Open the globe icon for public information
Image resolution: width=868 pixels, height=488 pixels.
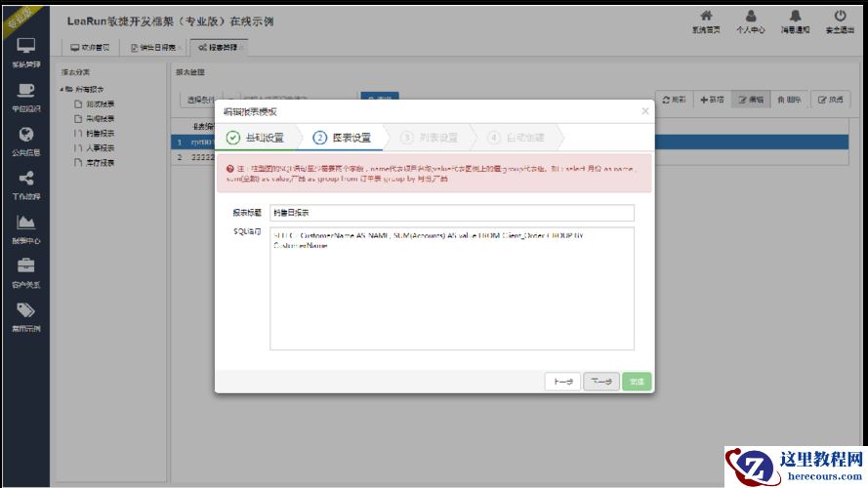point(25,135)
